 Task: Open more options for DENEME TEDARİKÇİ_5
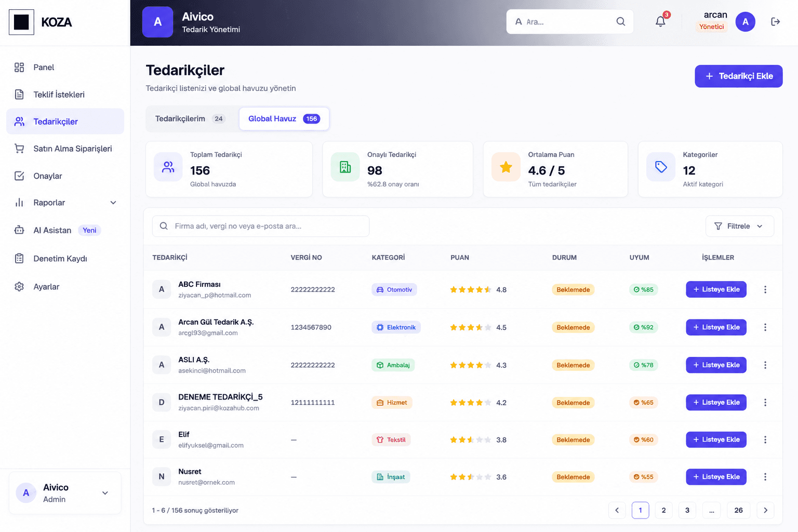[765, 403]
